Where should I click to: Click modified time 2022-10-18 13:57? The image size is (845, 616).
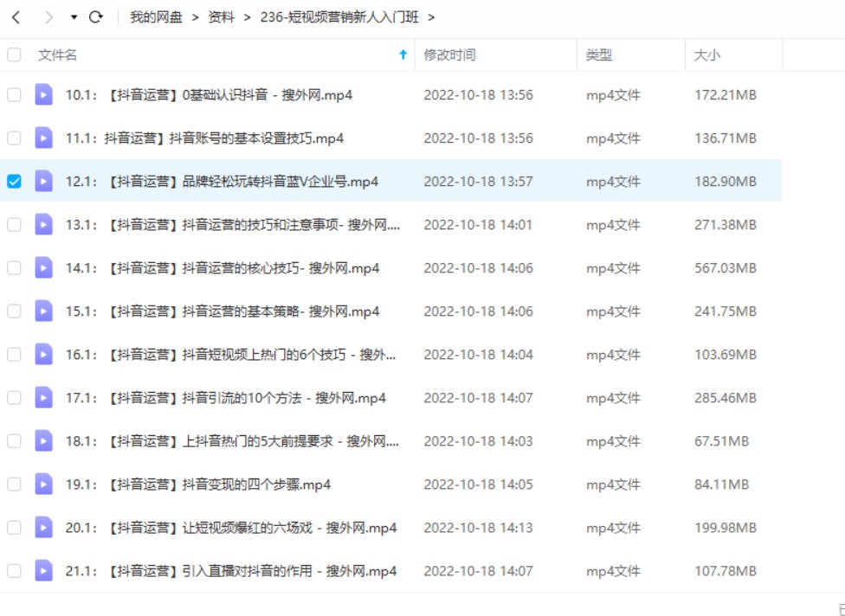pyautogui.click(x=479, y=182)
